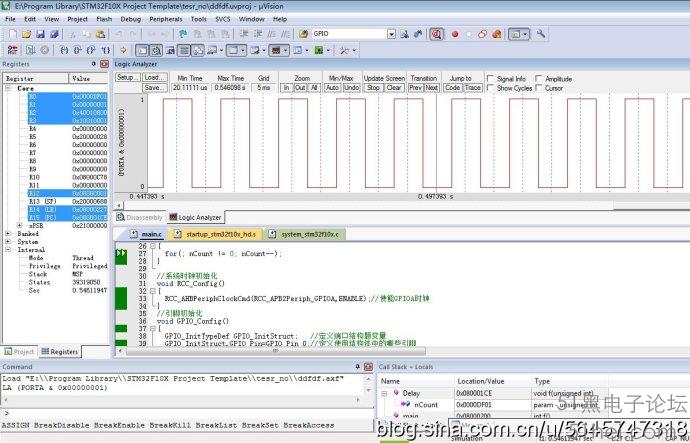Switch to the system_stm32f10x.c tab
The width and height of the screenshot is (690, 443).
click(305, 234)
